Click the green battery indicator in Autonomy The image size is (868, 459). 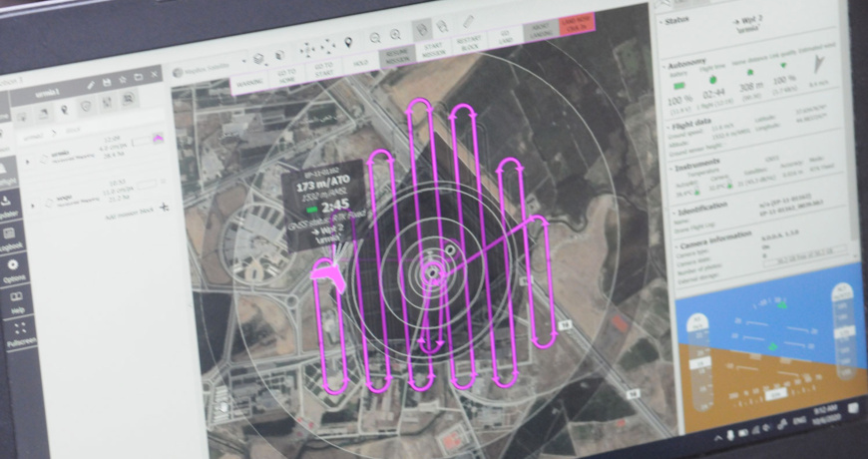[679, 86]
